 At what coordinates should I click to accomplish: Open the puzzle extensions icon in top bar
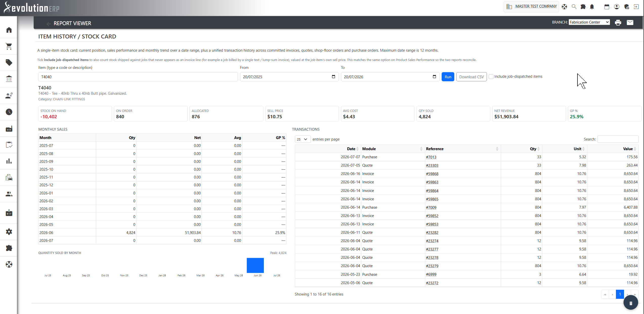tap(583, 7)
